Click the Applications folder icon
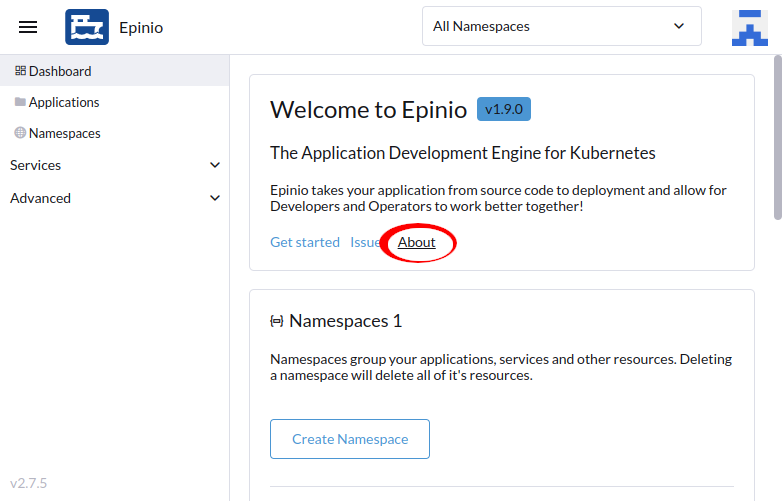Viewport: 782px width, 501px height. coord(20,102)
